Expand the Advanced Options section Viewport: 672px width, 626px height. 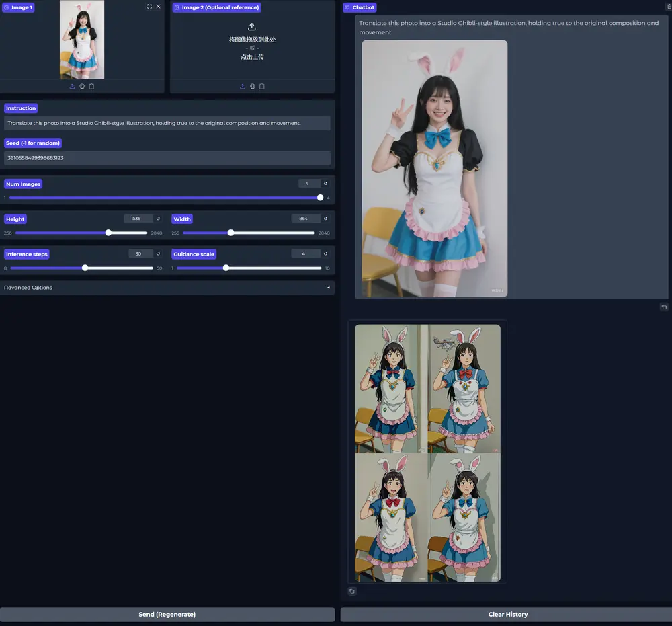click(167, 288)
